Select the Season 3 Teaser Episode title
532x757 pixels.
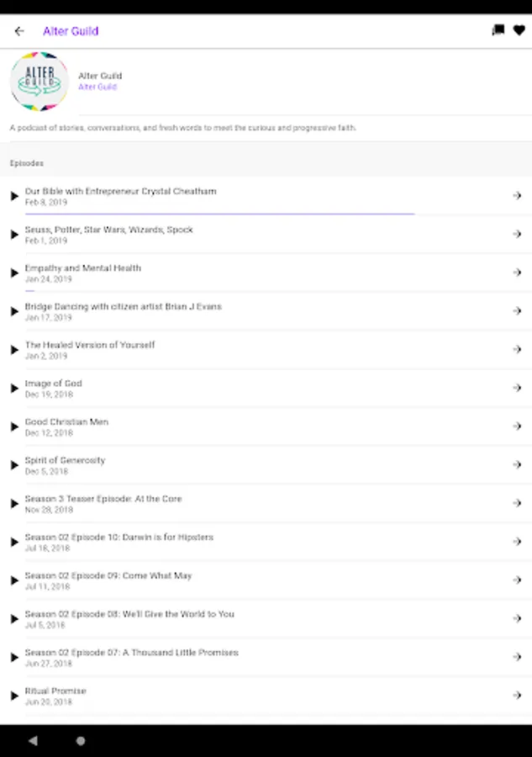pos(103,499)
